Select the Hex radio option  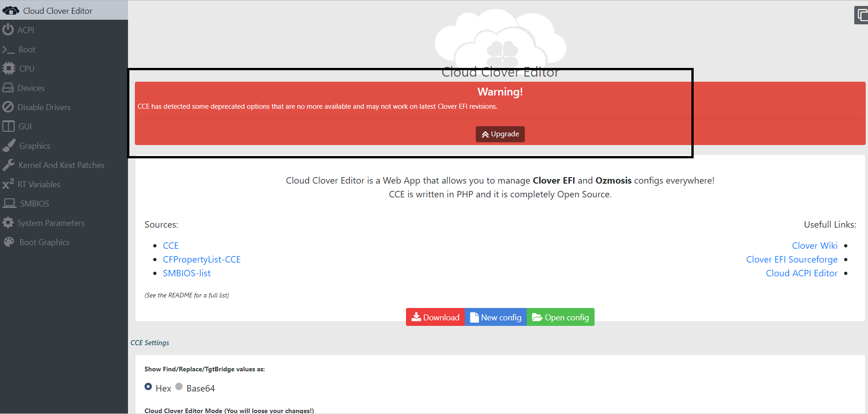[x=148, y=386]
